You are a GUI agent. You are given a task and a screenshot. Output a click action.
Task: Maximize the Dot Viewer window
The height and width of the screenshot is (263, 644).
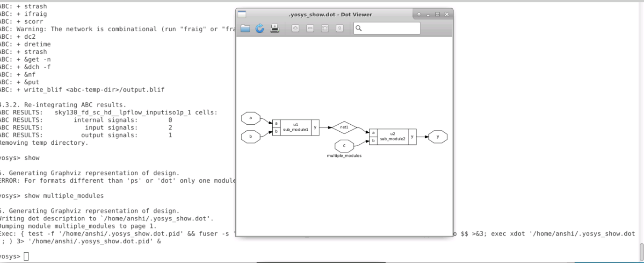click(x=437, y=14)
